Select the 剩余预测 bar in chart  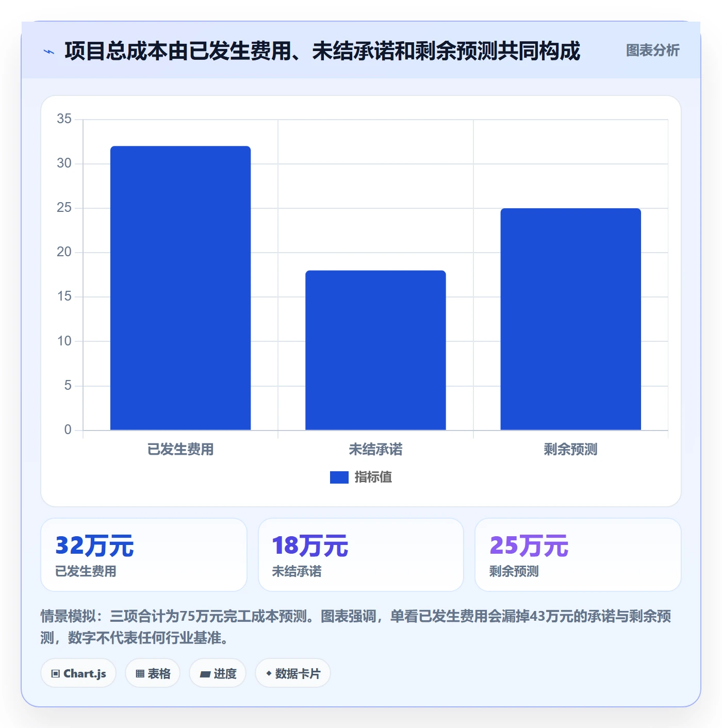pos(570,319)
